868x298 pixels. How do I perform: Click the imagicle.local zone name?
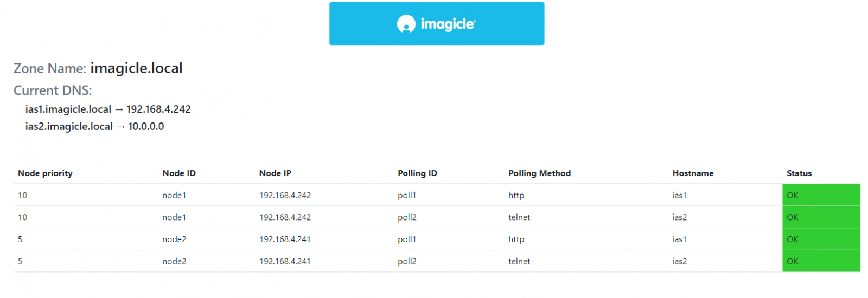136,68
